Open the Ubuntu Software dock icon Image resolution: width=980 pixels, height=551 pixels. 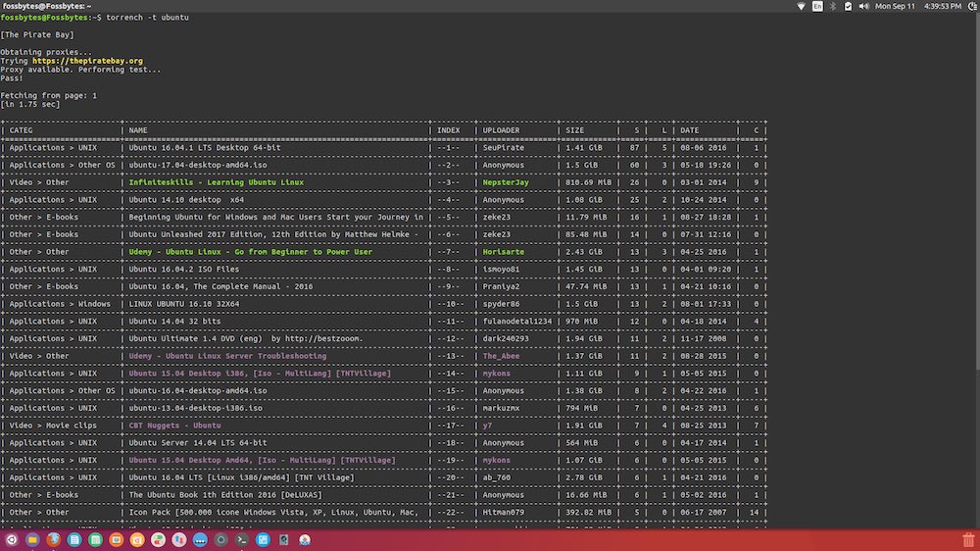click(136, 540)
